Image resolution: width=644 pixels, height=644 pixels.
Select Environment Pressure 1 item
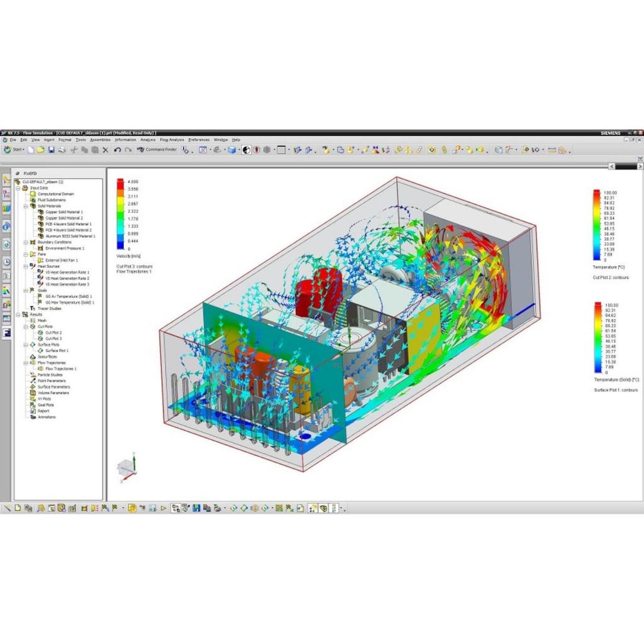coord(65,248)
